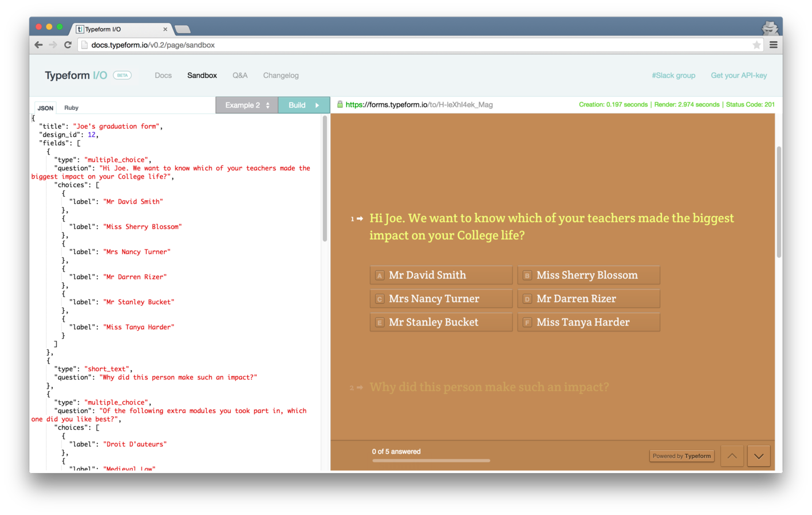Click the code editor vertical scrollbar

point(325,179)
